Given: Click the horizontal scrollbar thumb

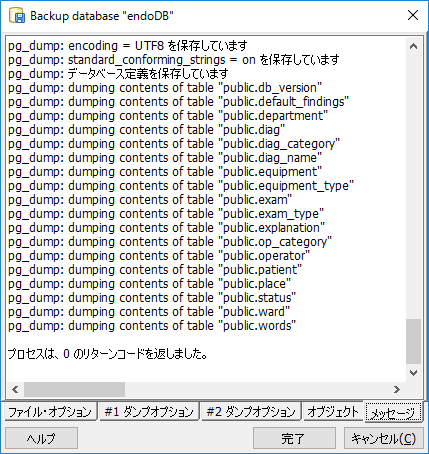Looking at the screenshot, I should [74, 389].
